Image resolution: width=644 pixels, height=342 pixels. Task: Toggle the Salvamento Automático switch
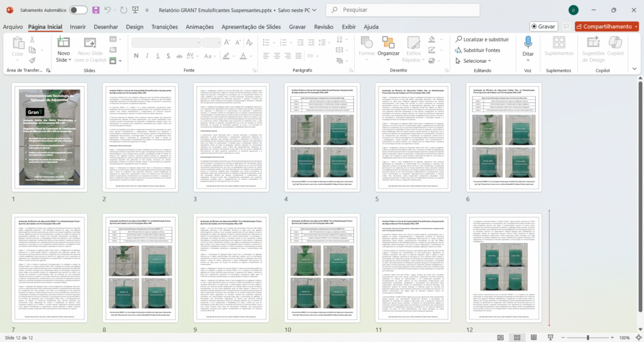coord(78,10)
